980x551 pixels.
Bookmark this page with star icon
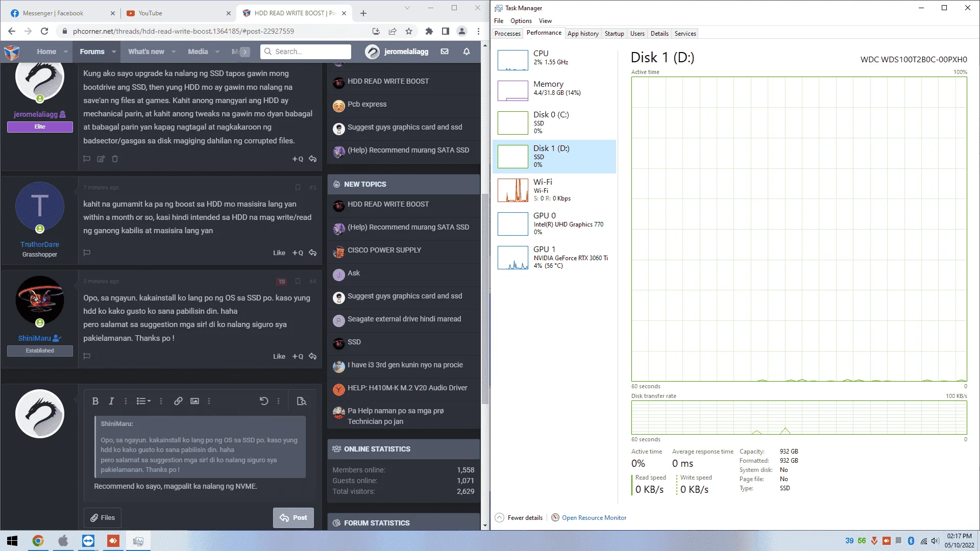pyautogui.click(x=409, y=31)
